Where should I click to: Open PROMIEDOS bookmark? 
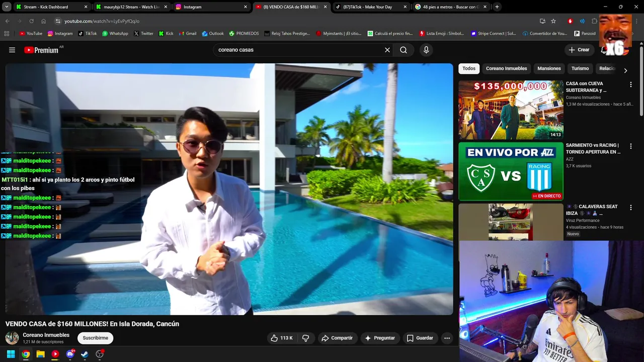(244, 33)
